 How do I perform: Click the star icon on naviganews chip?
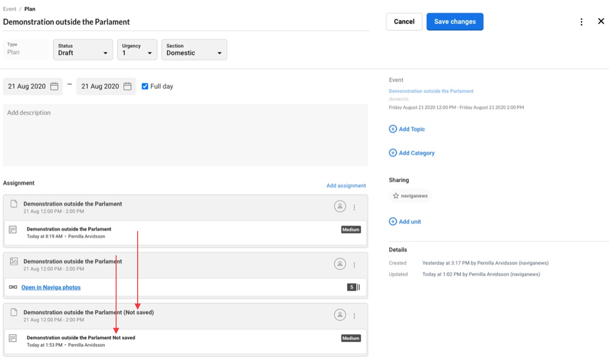pyautogui.click(x=396, y=196)
